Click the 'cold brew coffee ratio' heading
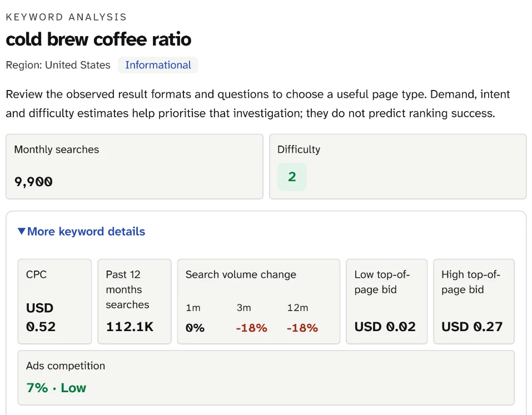The height and width of the screenshot is (415, 532). pos(99,39)
